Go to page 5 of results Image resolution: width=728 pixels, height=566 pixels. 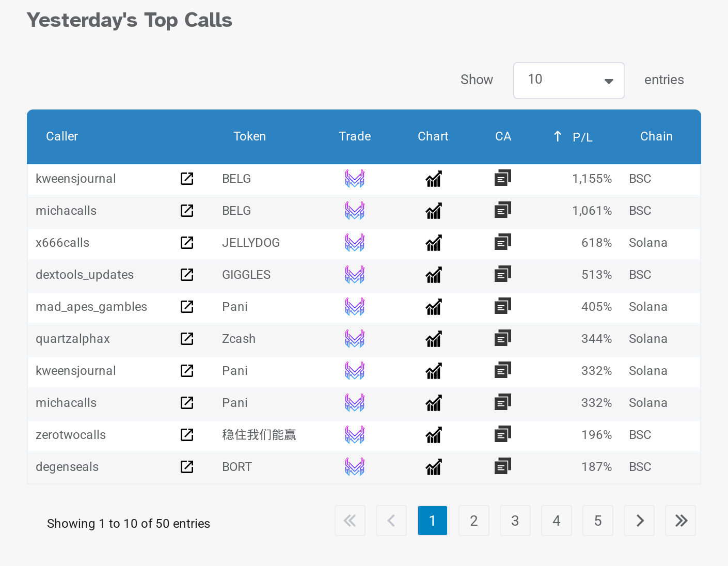tap(597, 521)
